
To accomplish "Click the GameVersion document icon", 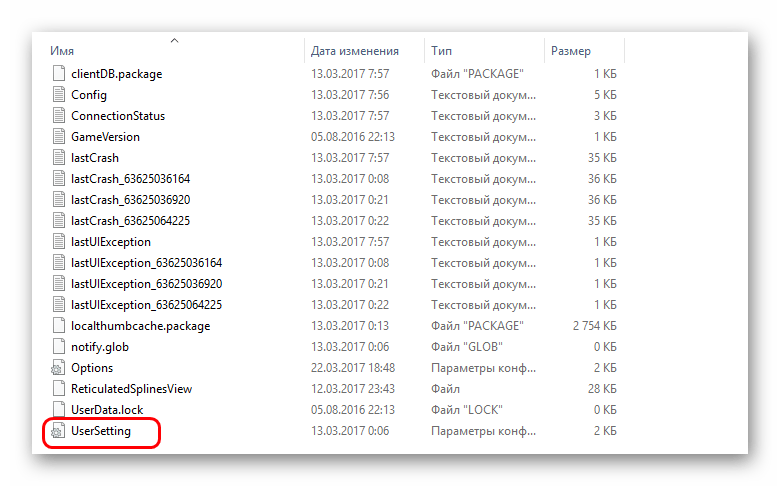I will coord(59,136).
